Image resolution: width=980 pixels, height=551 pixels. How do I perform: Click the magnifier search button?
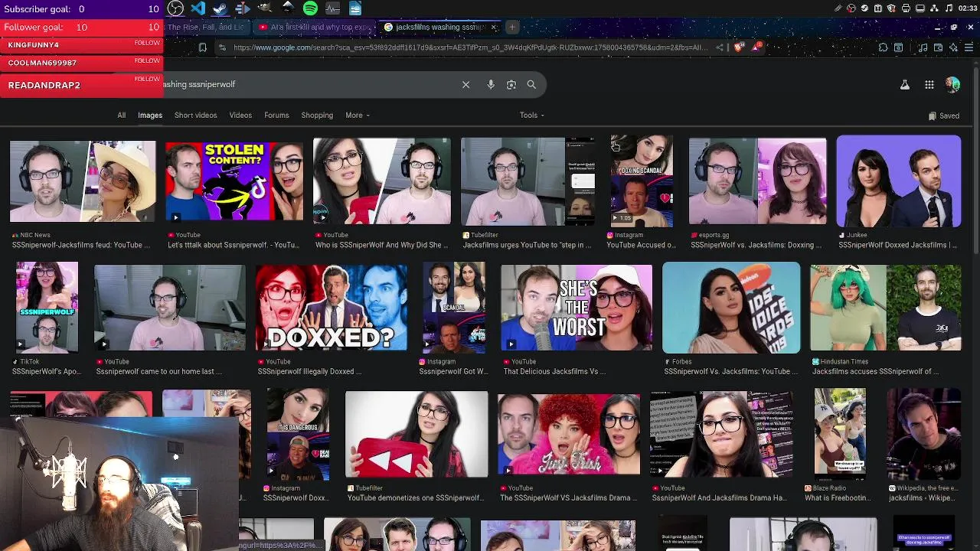tap(531, 85)
